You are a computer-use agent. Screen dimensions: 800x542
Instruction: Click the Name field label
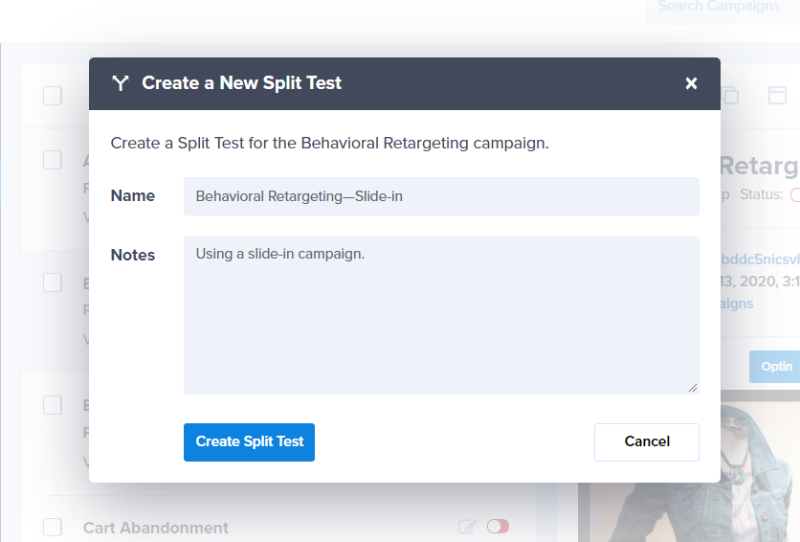[133, 195]
